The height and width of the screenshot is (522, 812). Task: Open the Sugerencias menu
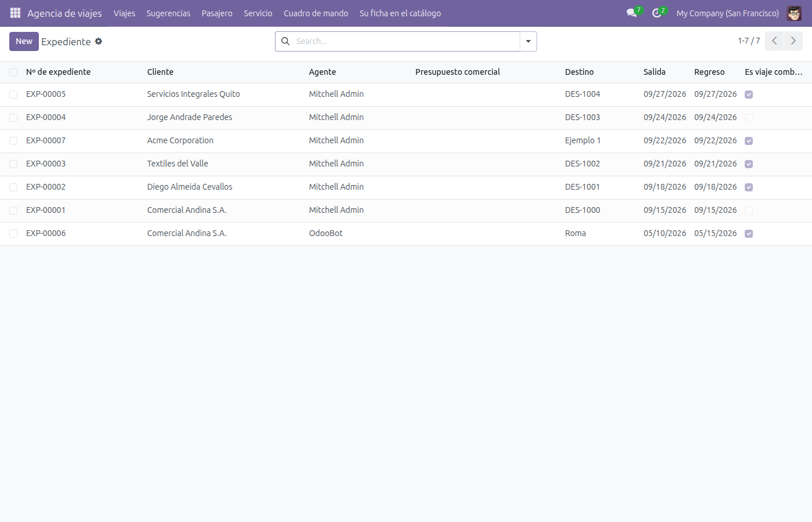[168, 13]
